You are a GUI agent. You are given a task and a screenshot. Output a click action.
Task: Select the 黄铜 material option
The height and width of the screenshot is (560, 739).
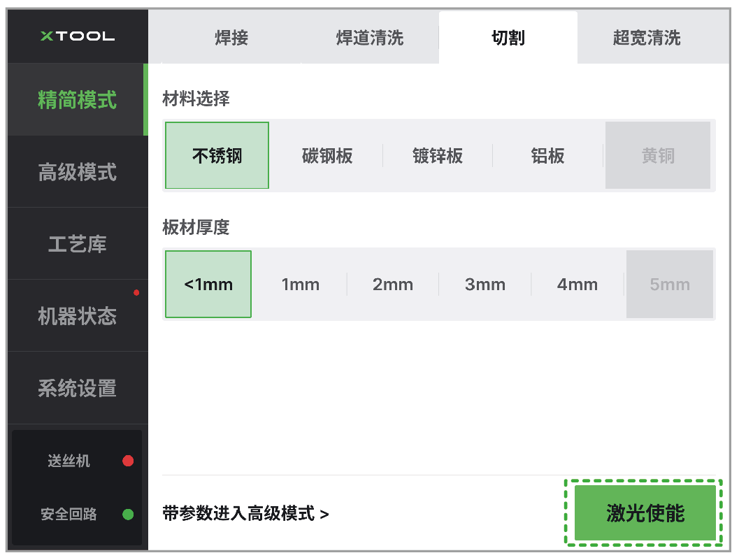click(658, 155)
